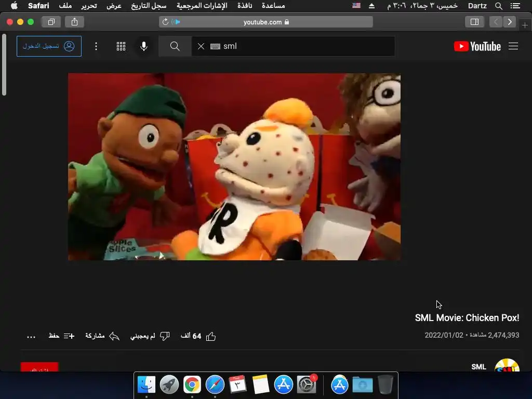Click the youtube.com address field
This screenshot has height=399, width=532.
point(266,22)
